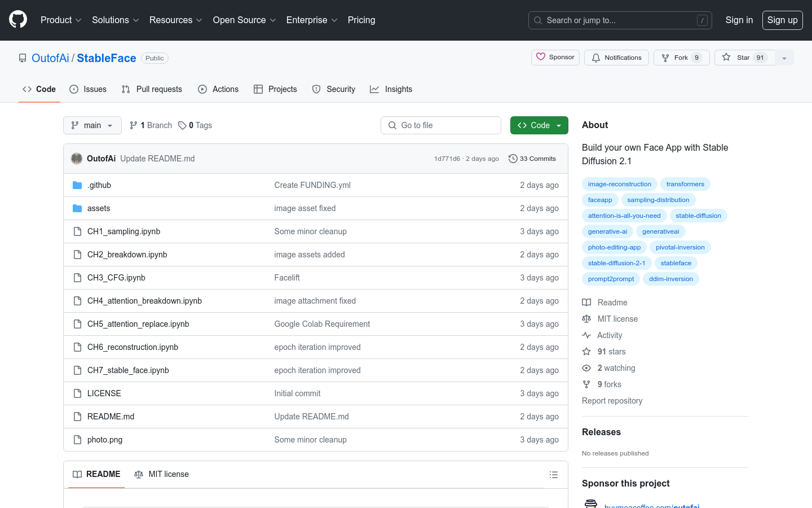
Task: Click Report repository
Action: [x=612, y=401]
